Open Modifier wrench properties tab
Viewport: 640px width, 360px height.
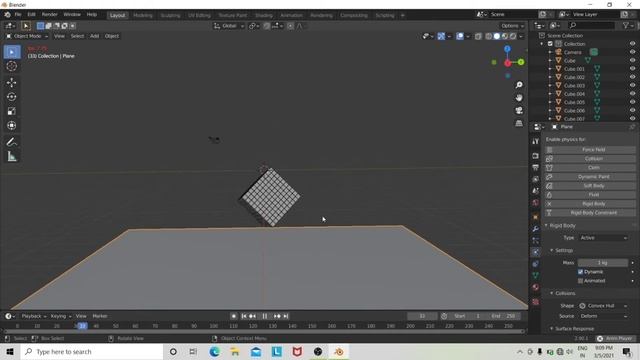coord(536,229)
